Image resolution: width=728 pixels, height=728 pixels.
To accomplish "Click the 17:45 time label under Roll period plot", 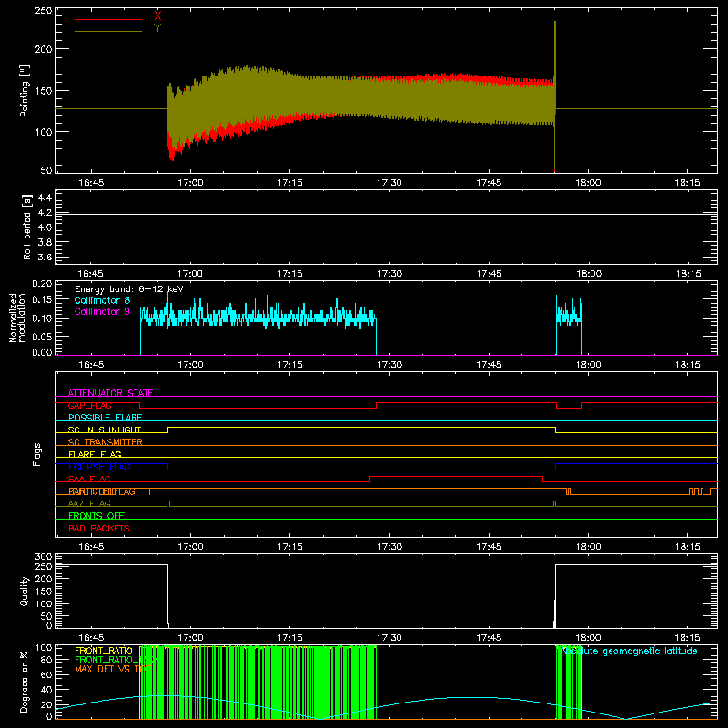I will (x=489, y=274).
